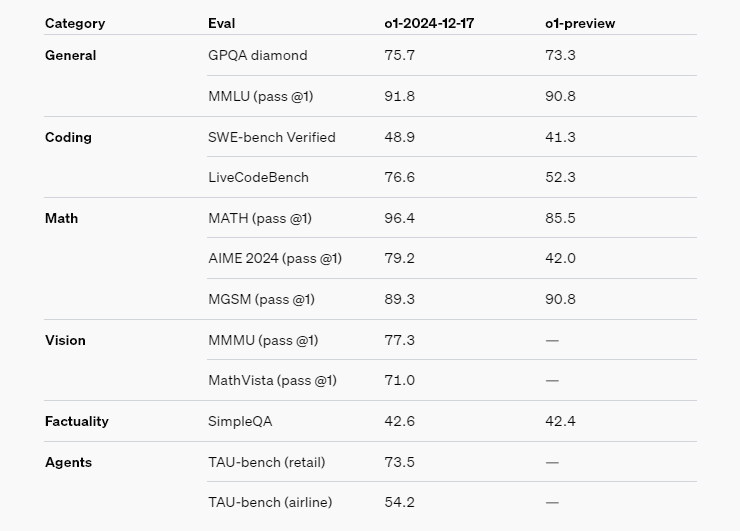Screen dimensions: 740x531
Task: Click the Category column header
Action: [x=75, y=23]
